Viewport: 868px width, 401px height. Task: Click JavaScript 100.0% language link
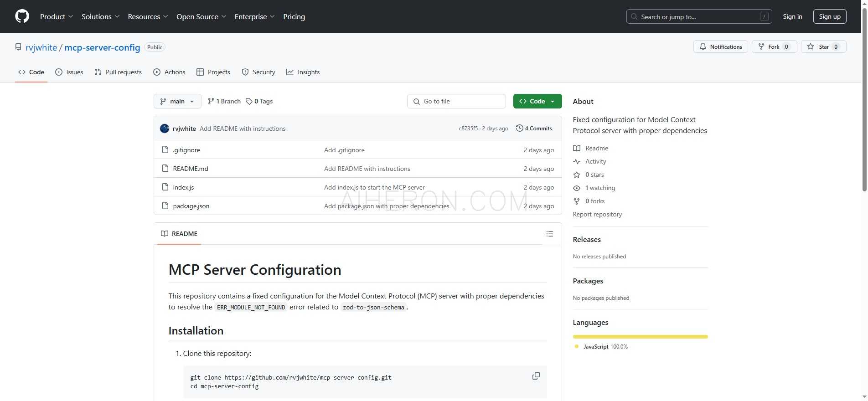[x=601, y=347]
